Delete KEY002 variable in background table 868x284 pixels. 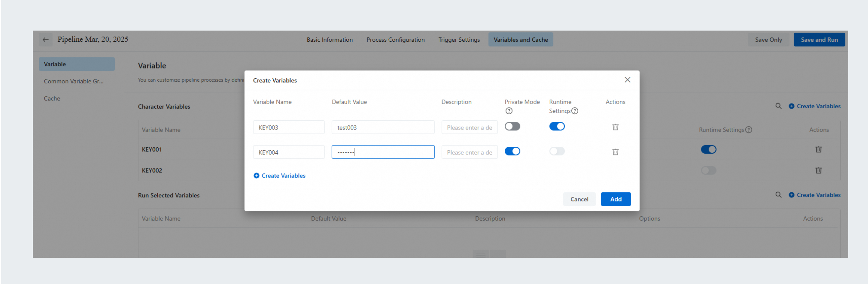click(819, 171)
